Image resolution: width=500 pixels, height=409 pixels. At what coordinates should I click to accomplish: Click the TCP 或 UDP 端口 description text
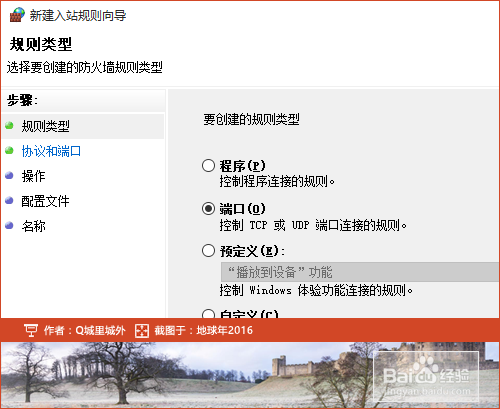point(313,225)
